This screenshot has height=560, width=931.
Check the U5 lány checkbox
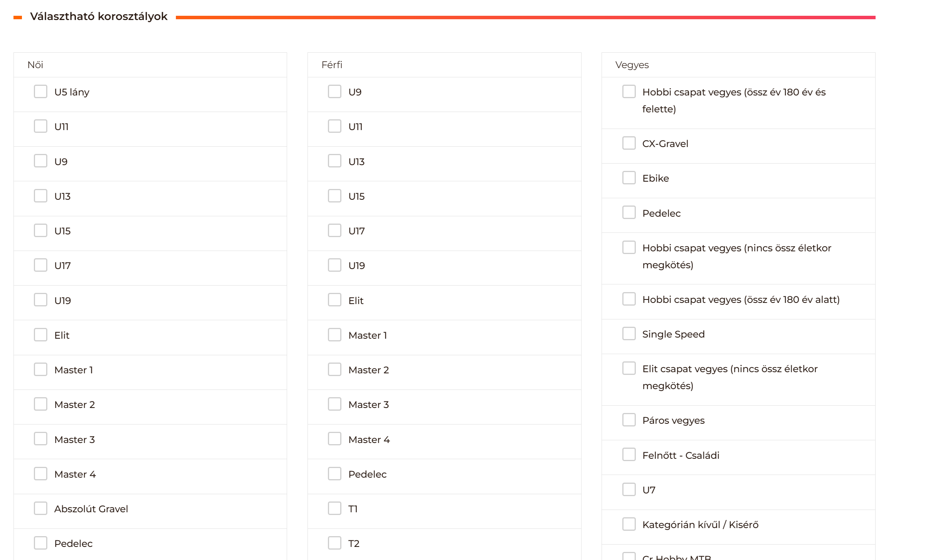coord(40,92)
